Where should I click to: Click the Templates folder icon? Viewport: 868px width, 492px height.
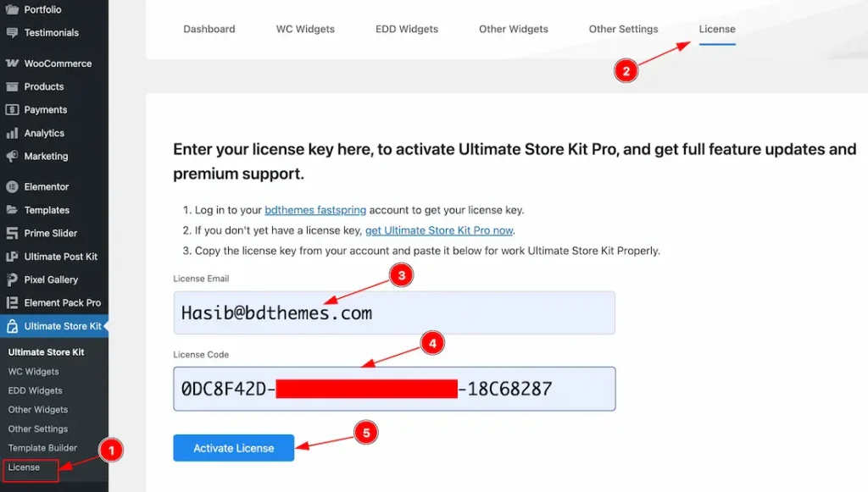[x=12, y=210]
